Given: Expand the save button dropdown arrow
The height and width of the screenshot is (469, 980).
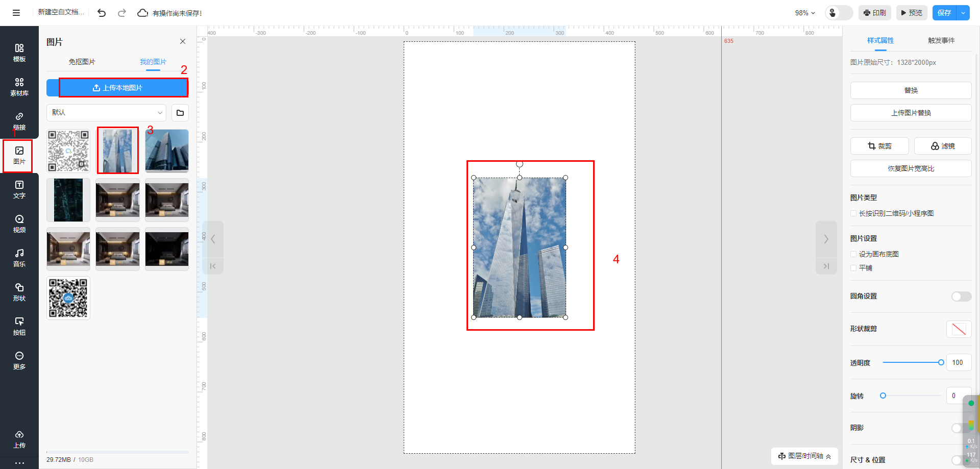Looking at the screenshot, I should point(963,13).
